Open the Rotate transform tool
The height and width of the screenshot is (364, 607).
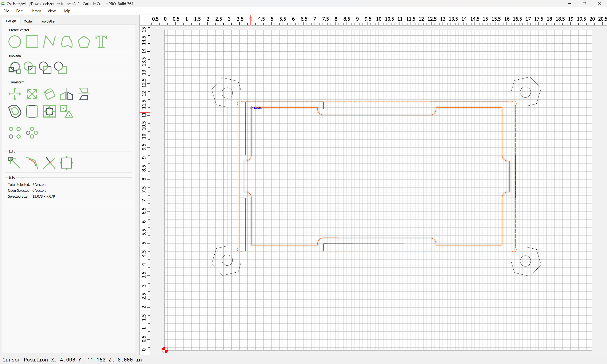(49, 94)
